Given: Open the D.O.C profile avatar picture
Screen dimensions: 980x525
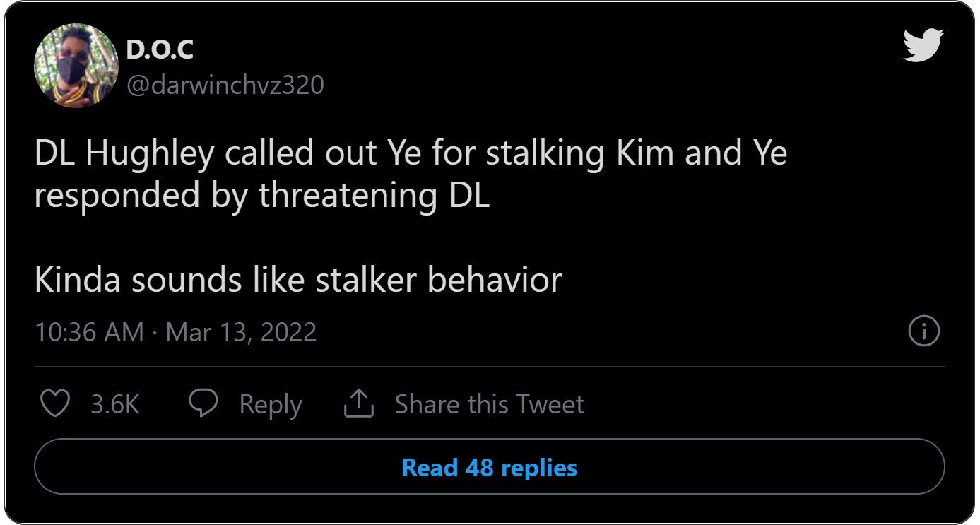Looking at the screenshot, I should tap(76, 66).
